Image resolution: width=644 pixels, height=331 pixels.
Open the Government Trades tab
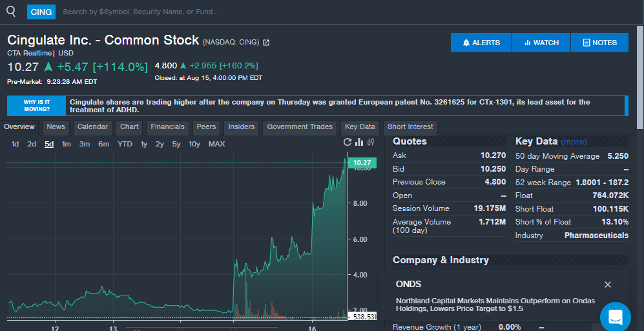coord(300,127)
